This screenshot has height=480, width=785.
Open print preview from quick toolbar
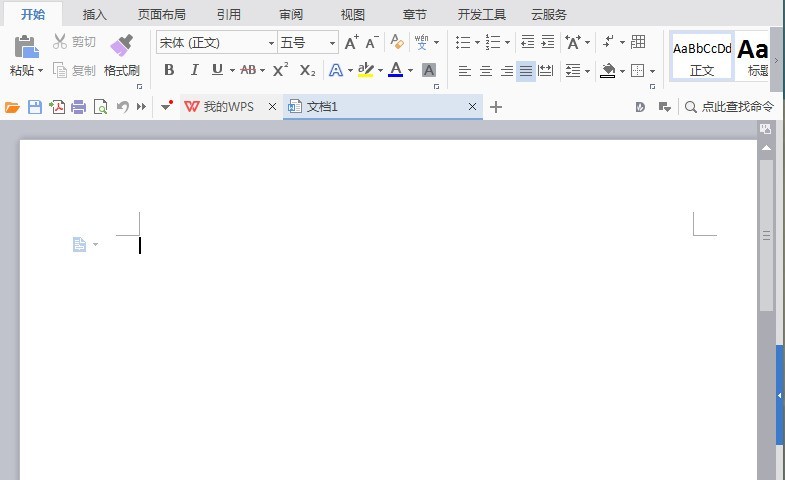pos(100,107)
